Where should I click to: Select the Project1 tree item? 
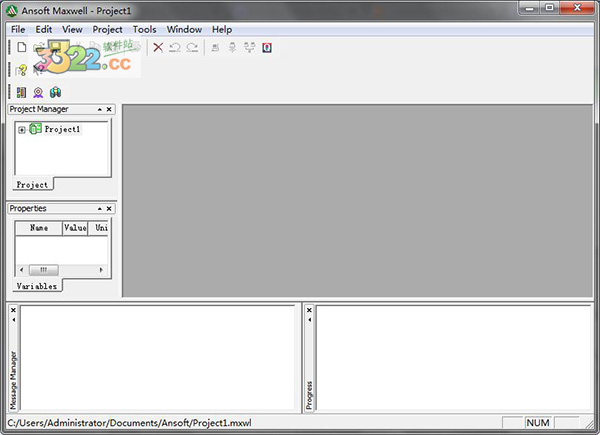[62, 129]
